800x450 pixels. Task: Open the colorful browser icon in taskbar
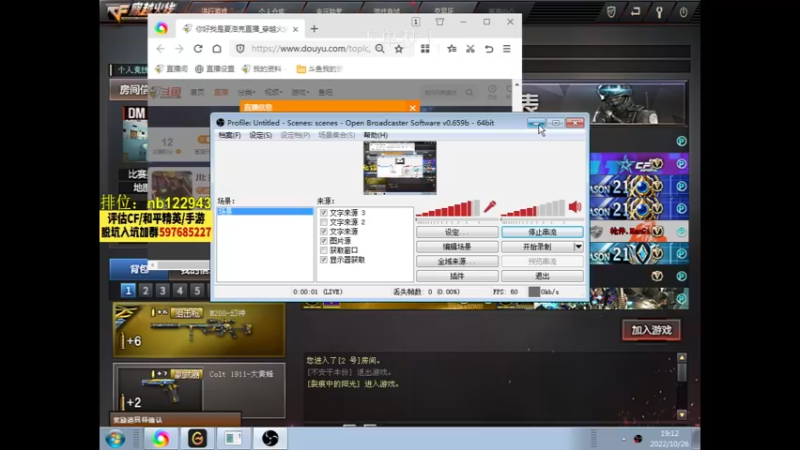(161, 439)
